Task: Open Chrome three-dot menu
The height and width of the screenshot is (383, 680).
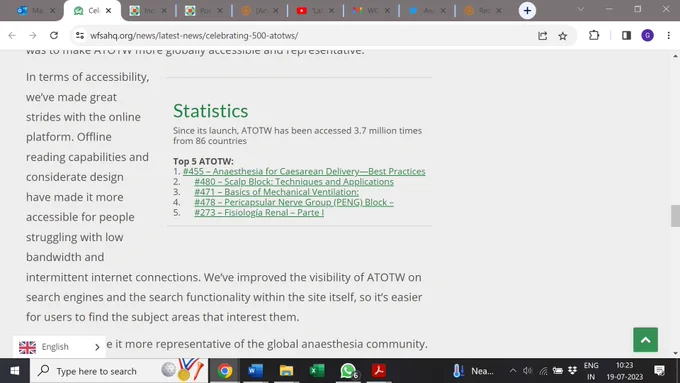Action: (668, 36)
